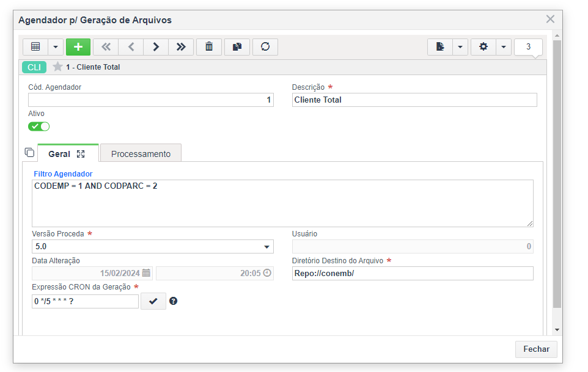Click scrollbar down arrow
This screenshot has height=372, width=588.
click(557, 330)
